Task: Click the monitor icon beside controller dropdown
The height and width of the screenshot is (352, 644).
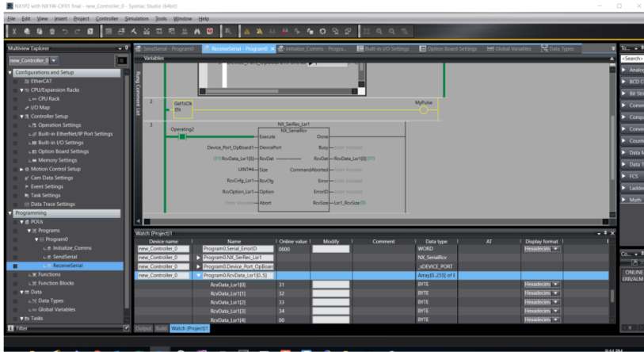Action: [121, 61]
